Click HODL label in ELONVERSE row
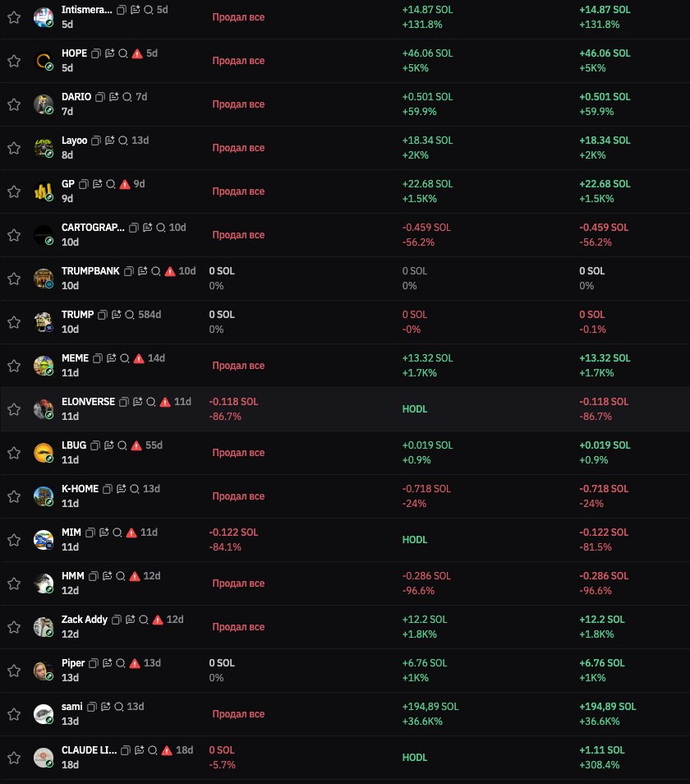Viewport: 690px width, 784px height. [415, 409]
